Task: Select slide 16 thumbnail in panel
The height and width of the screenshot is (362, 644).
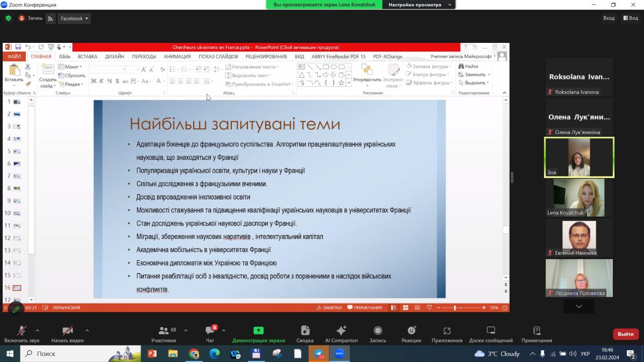Action: tap(17, 288)
